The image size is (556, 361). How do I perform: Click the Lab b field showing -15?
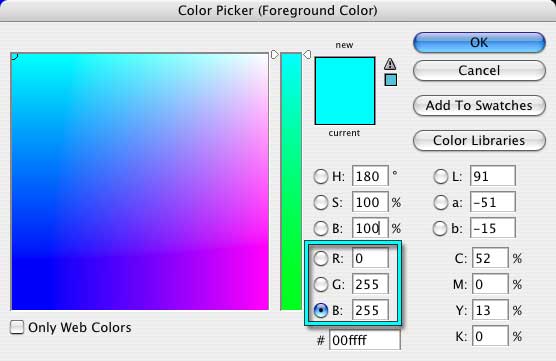coord(493,228)
